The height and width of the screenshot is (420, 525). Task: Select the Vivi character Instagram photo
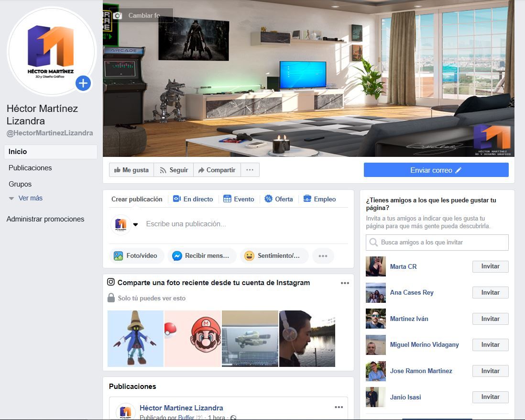(136, 339)
